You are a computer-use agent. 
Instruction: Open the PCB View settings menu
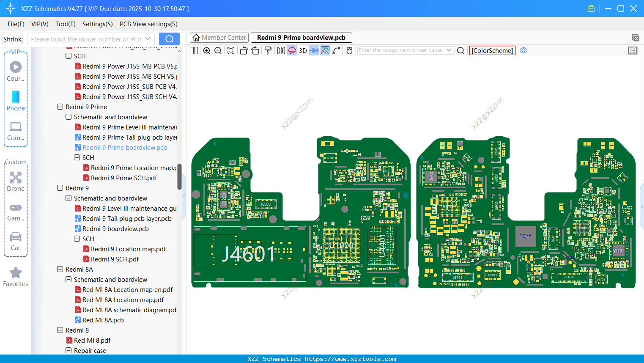[148, 24]
